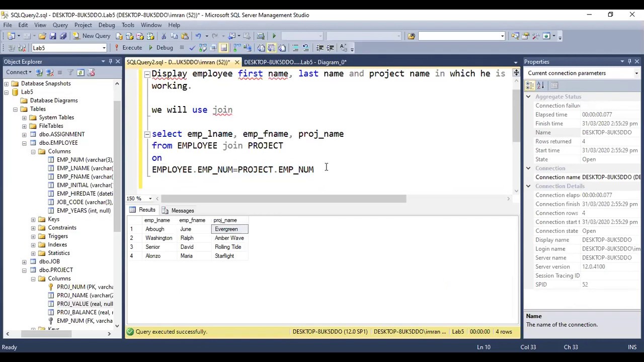
Task: Click the Decrease Indent icon
Action: (x=320, y=48)
